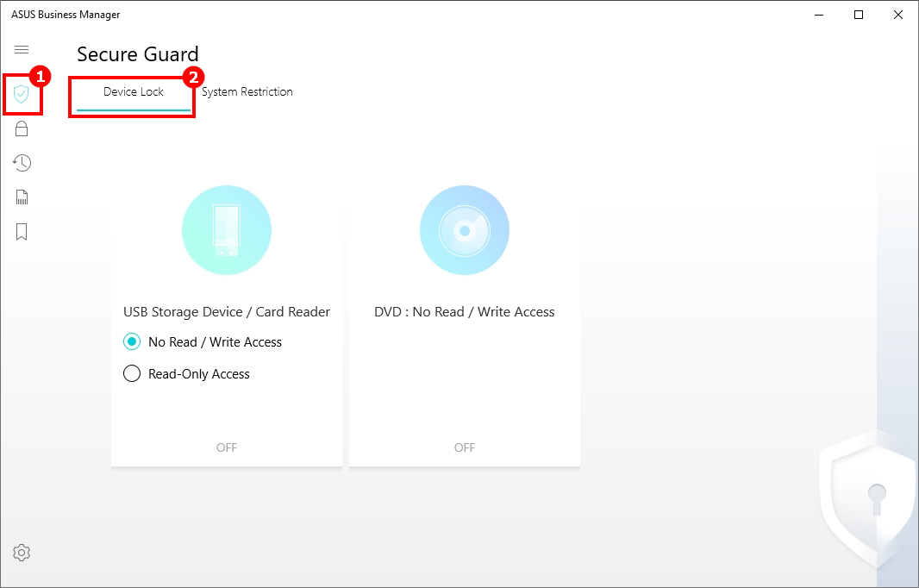Close the ASUS Business Manager window
919x588 pixels.
tap(898, 15)
